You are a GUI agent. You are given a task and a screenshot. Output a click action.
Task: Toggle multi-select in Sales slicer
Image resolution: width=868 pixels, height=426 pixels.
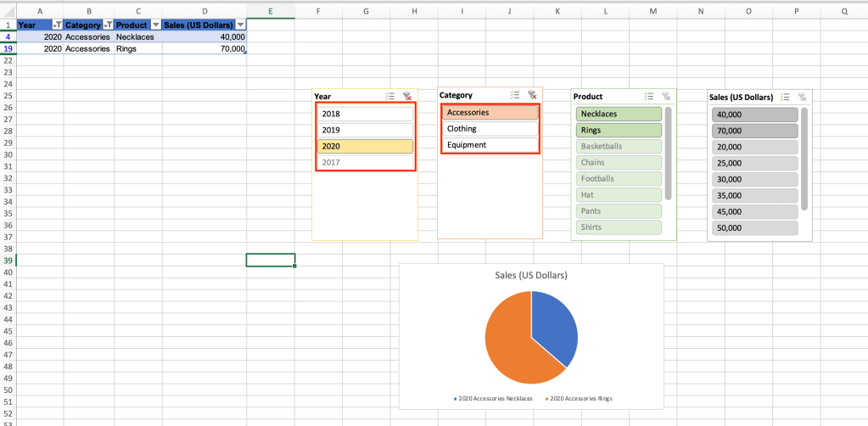point(784,97)
